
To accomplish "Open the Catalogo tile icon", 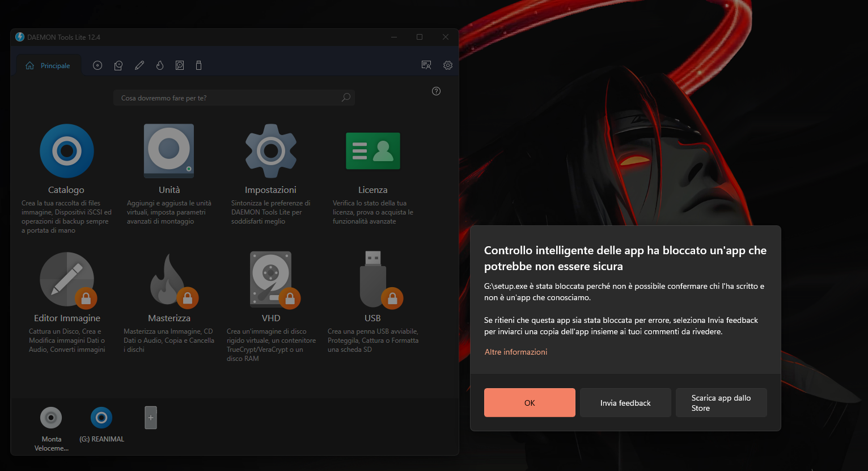I will [67, 151].
